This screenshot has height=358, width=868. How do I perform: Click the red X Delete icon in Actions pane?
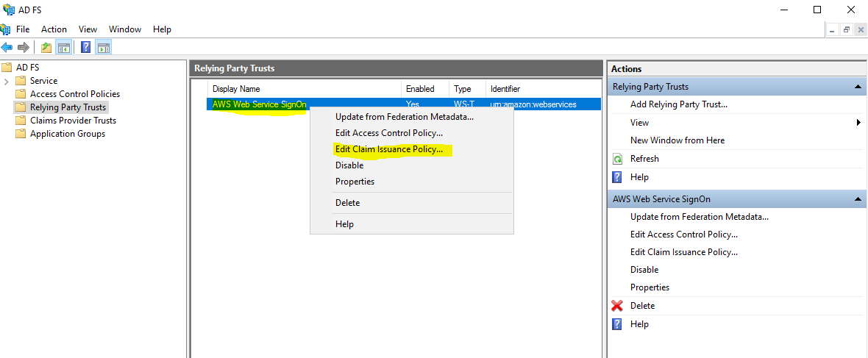(618, 306)
